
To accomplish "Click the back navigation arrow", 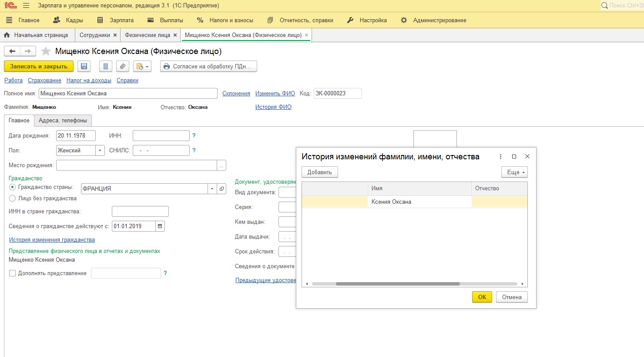I will (x=12, y=51).
